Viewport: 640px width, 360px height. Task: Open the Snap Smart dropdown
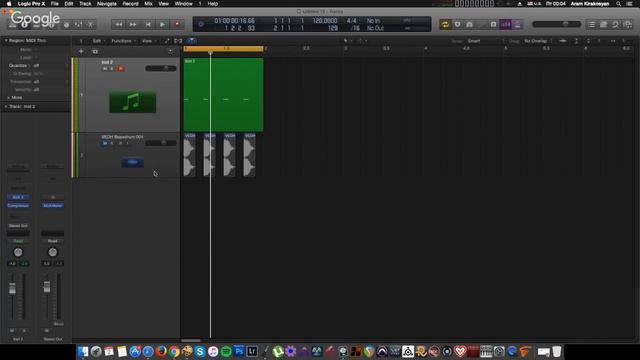point(486,41)
